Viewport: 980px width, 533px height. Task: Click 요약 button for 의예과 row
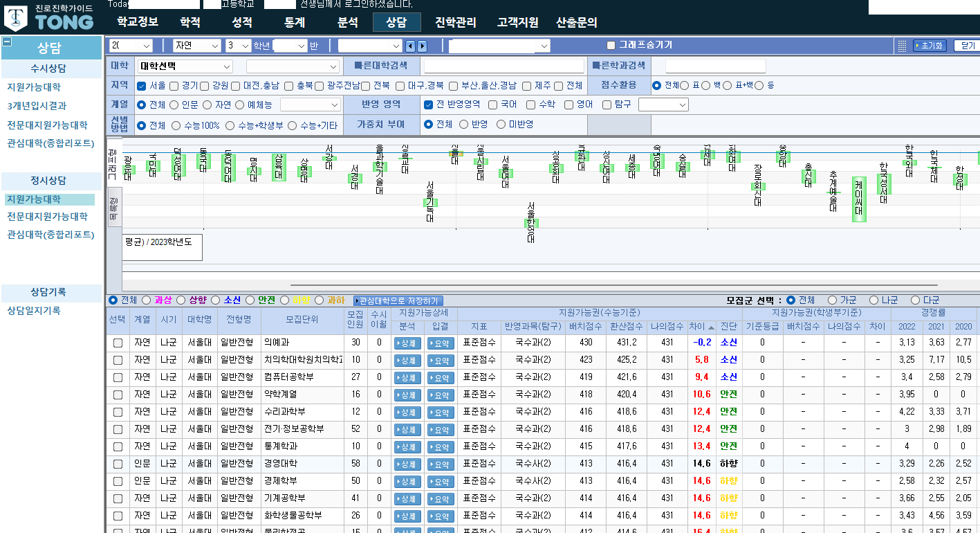441,343
